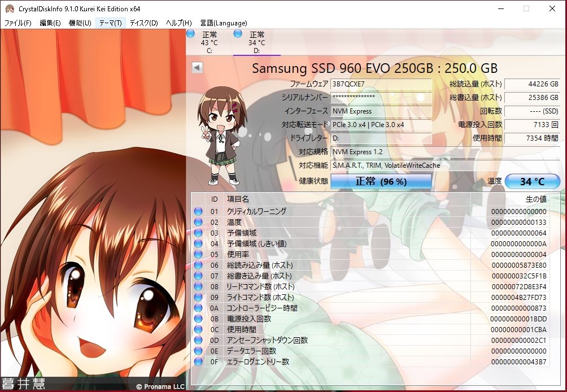The height and width of the screenshot is (392, 567).
Task: Open the 機能(U) menu
Action: (x=80, y=23)
